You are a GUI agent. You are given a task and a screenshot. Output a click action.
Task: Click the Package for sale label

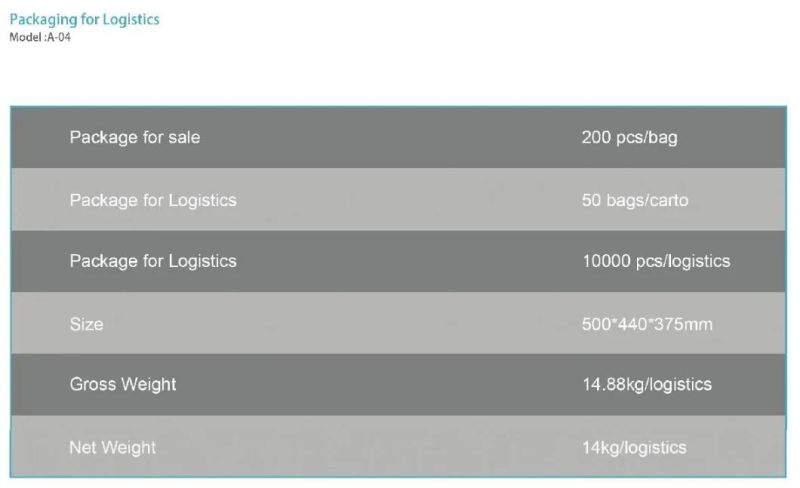point(135,138)
